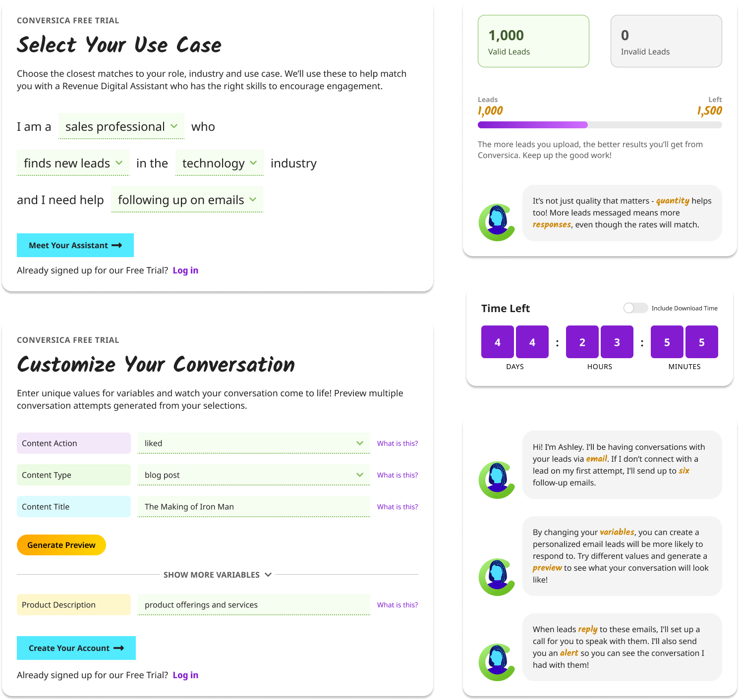The width and height of the screenshot is (739, 700).
Task: Select the 1,000 Valid Leads card
Action: 533,41
